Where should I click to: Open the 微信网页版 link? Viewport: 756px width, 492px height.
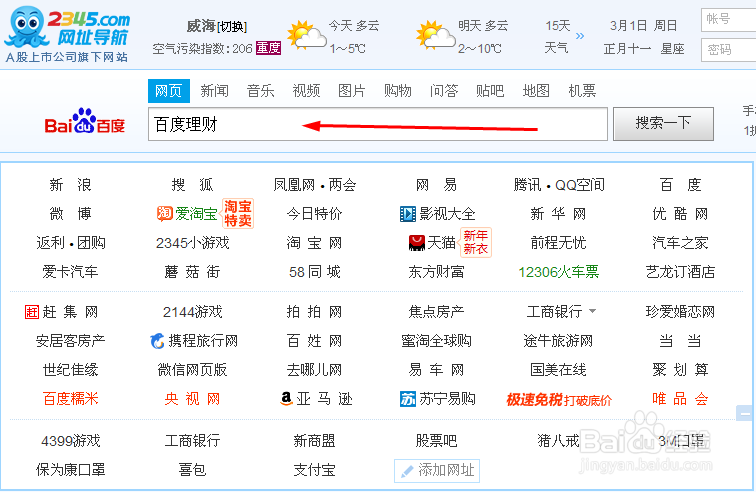click(192, 370)
